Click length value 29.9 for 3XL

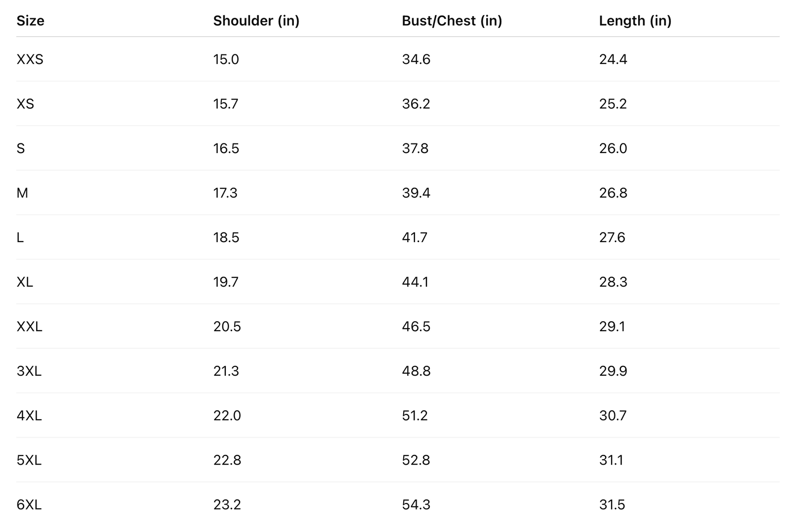pos(613,371)
